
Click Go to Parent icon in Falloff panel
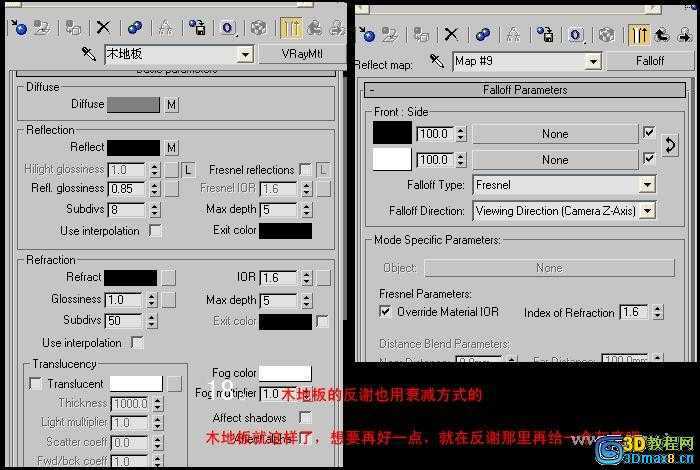tap(662, 34)
